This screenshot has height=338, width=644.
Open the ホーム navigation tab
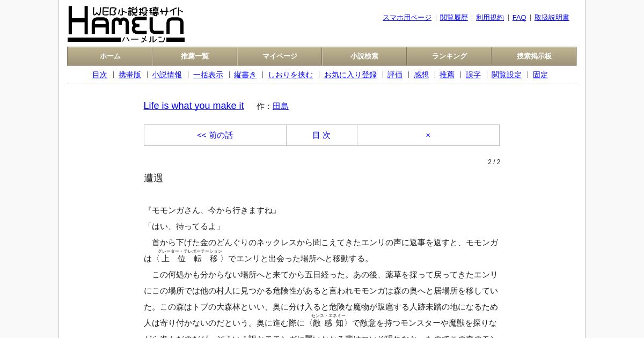(110, 56)
